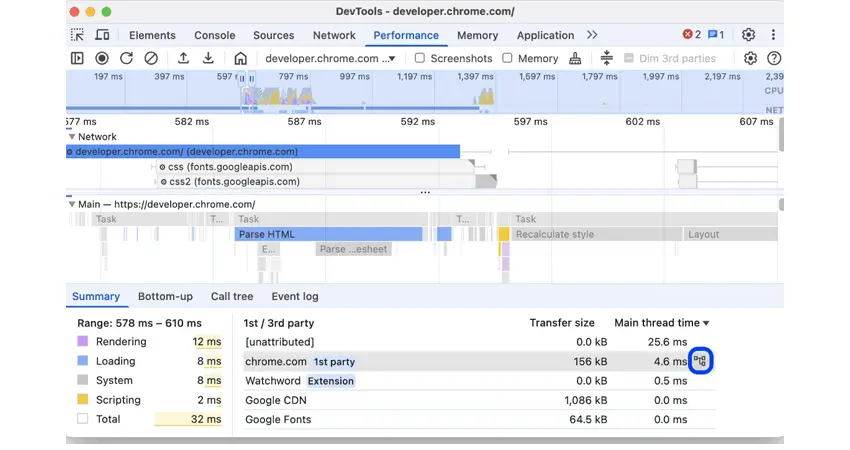
Task: Open the Summary tab
Action: (96, 297)
